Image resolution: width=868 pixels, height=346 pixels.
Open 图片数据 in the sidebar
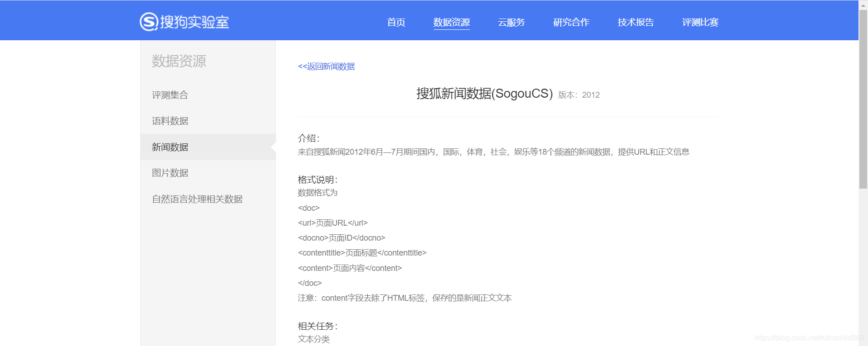(x=170, y=173)
